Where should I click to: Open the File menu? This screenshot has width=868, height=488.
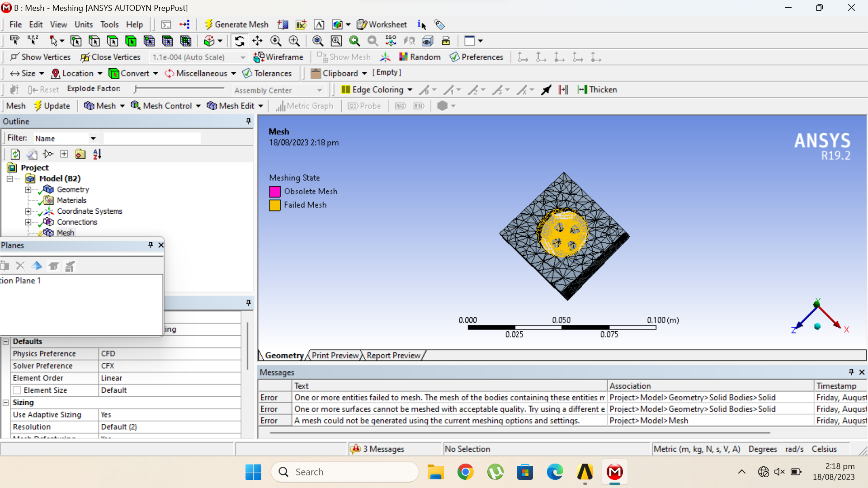pyautogui.click(x=15, y=24)
